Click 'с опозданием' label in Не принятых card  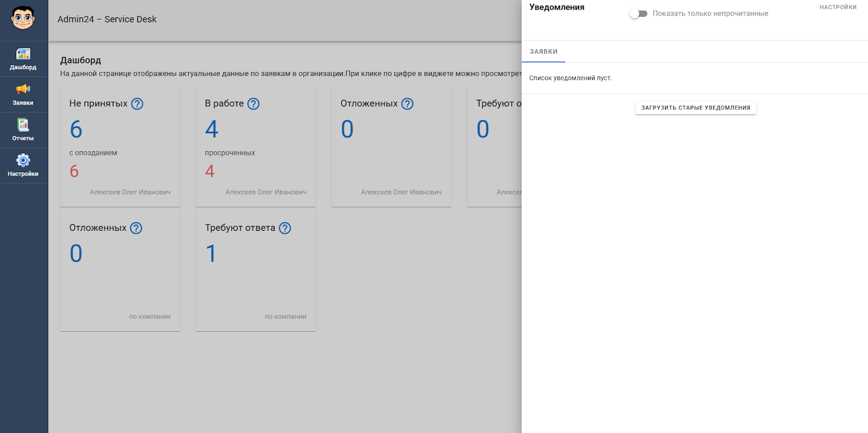coord(93,153)
